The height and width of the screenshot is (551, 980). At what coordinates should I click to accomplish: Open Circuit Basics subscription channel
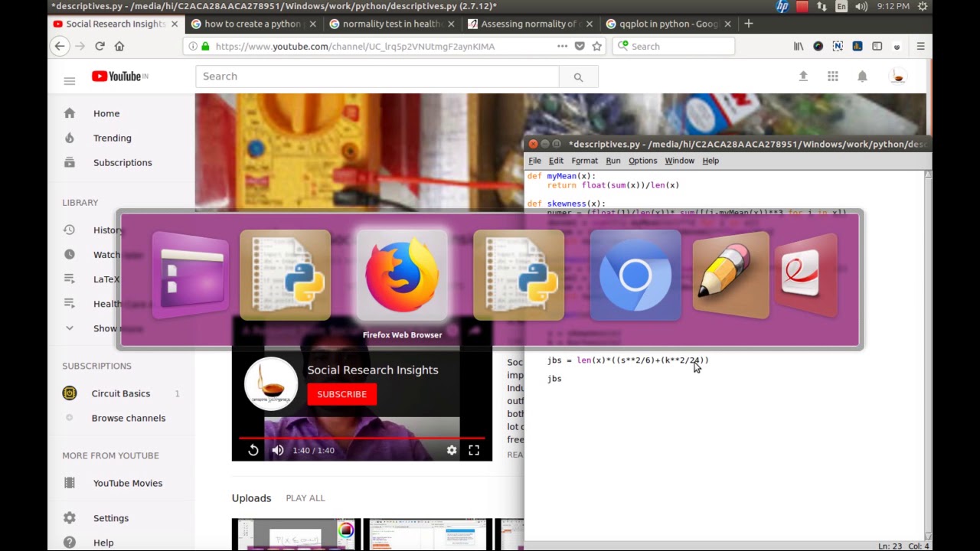coord(121,393)
